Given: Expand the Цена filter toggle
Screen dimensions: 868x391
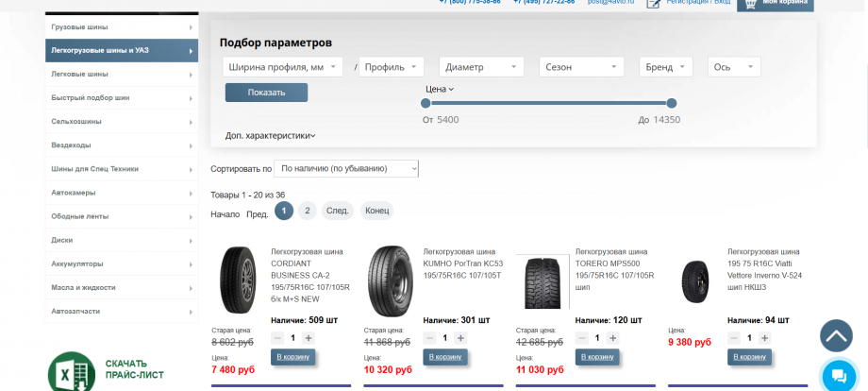Looking at the screenshot, I should [x=440, y=89].
